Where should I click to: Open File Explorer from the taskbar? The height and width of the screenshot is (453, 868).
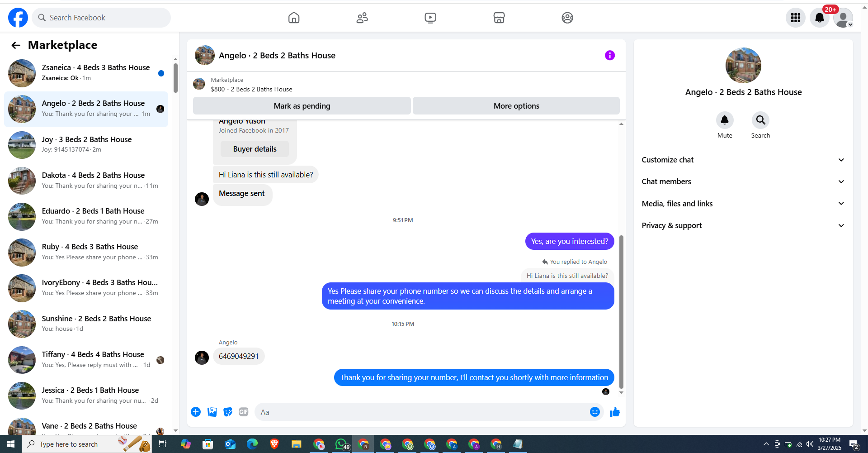(x=297, y=444)
